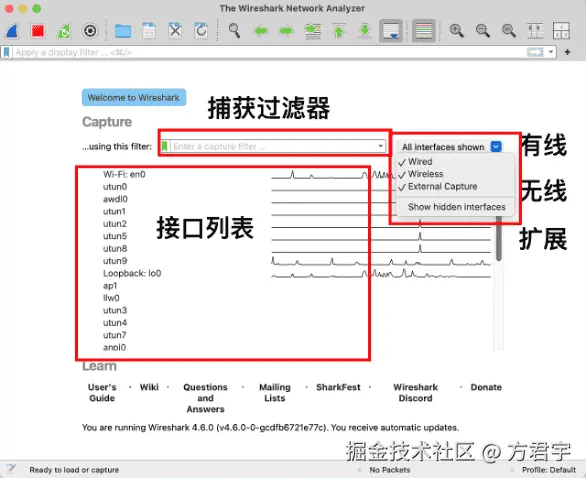
Task: Jump to last packet with down arrow
Action: click(365, 31)
